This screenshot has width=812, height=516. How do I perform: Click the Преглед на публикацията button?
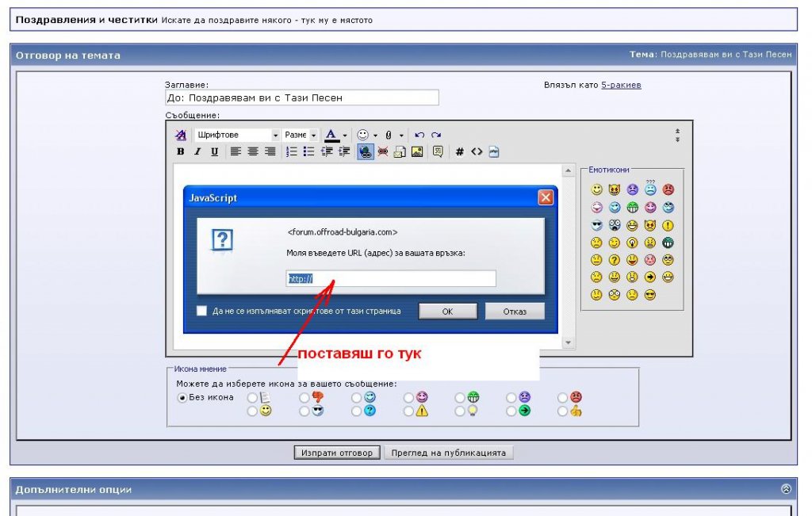[x=449, y=453]
